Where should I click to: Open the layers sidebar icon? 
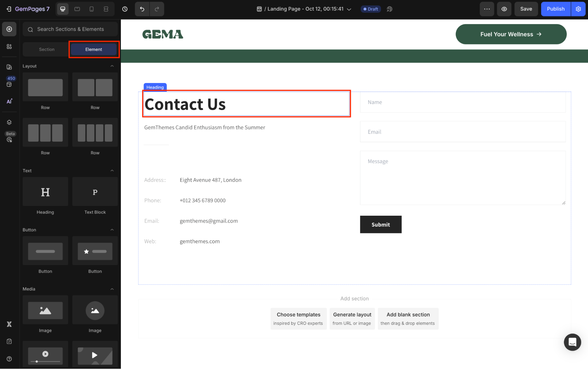(9, 122)
